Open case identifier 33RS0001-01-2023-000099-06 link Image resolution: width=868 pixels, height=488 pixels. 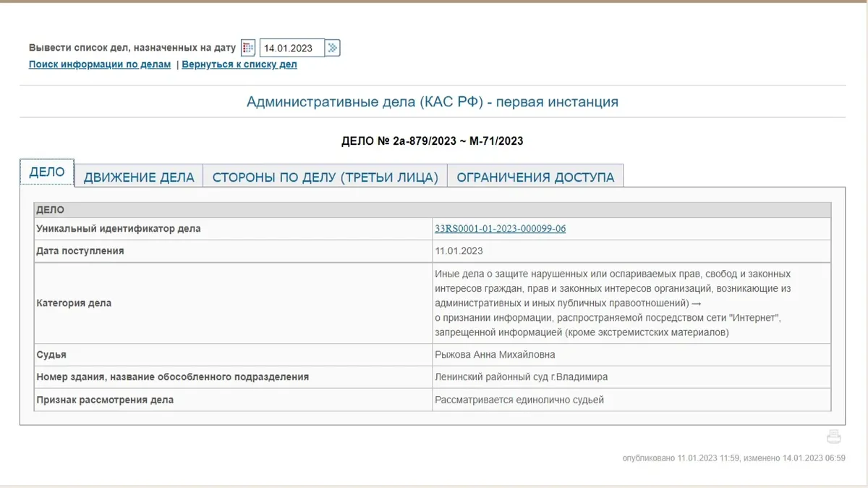point(500,229)
